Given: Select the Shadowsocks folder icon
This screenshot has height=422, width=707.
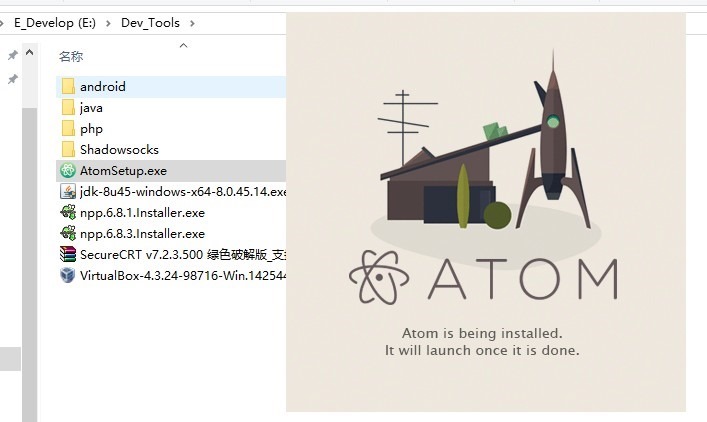Looking at the screenshot, I should [68, 150].
